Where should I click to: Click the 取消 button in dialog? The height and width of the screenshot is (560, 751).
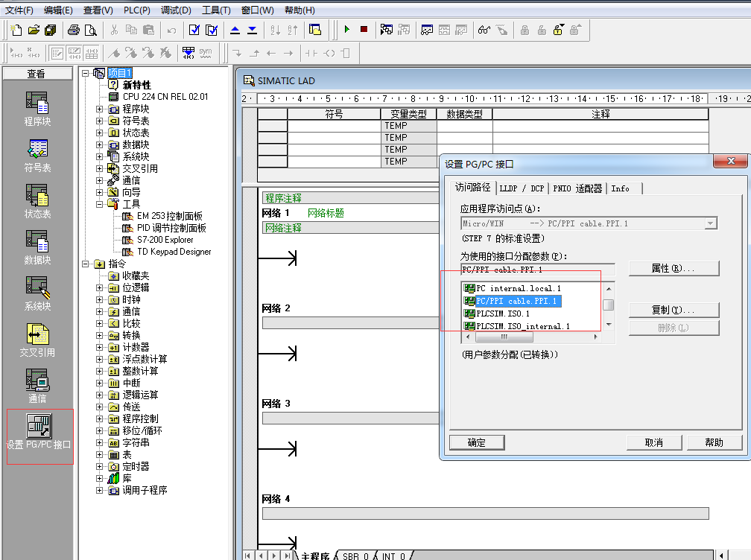pos(654,443)
